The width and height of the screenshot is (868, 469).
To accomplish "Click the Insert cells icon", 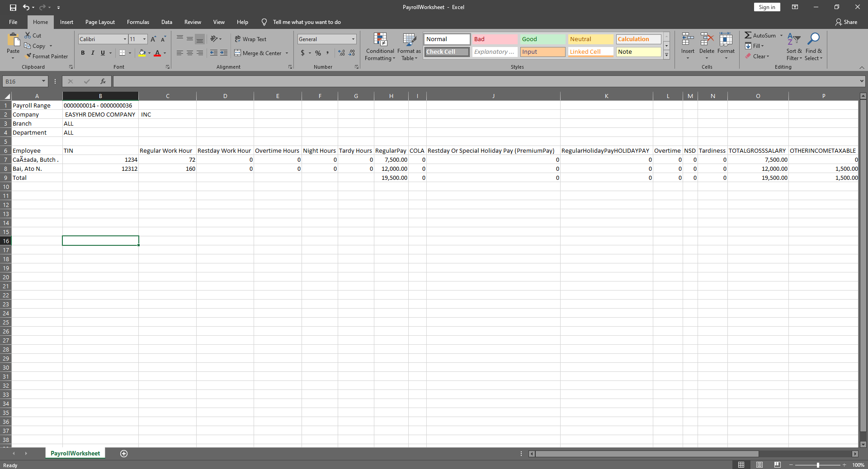I will tap(688, 40).
